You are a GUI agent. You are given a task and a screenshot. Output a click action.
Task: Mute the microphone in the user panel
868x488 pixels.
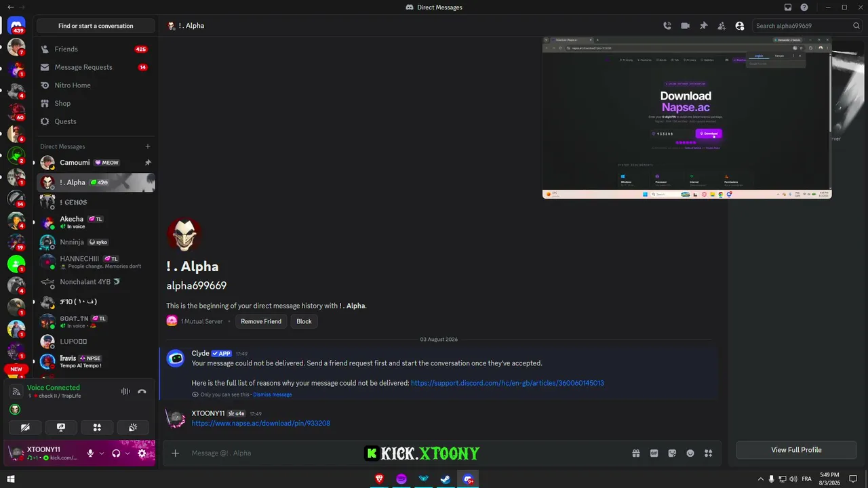click(x=90, y=453)
